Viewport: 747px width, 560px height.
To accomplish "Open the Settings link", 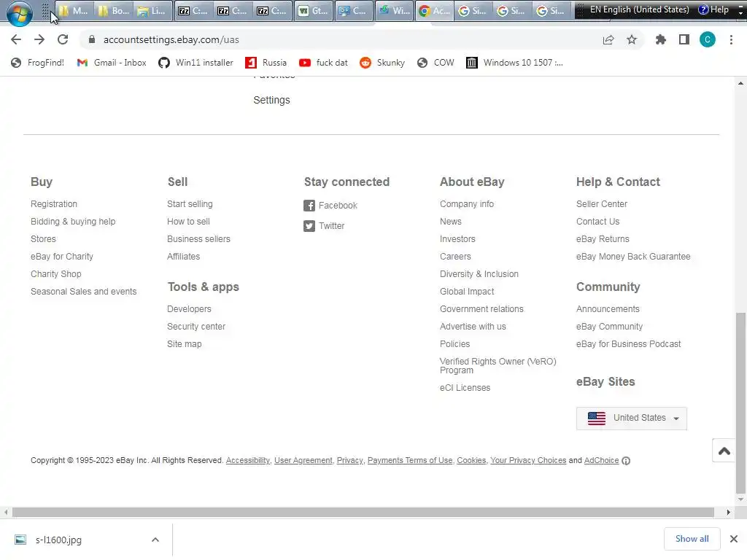I will coord(271,100).
